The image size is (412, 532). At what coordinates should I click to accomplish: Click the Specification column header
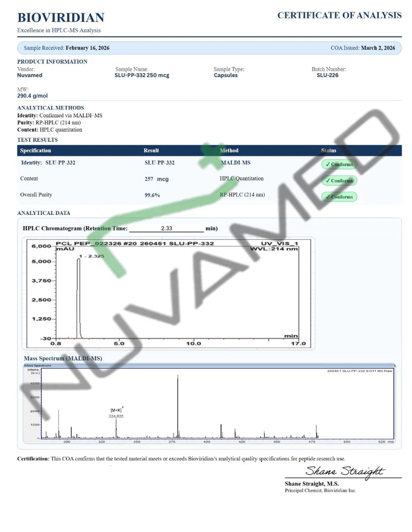tap(36, 150)
